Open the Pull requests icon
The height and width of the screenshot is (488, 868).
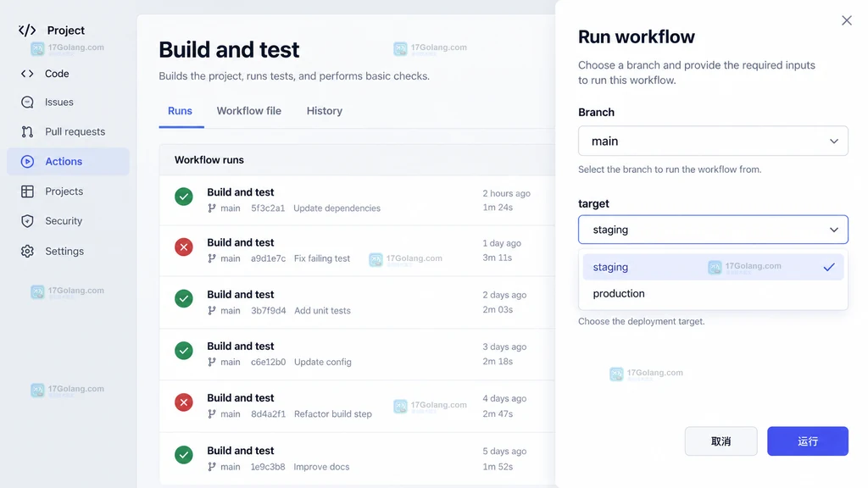tap(27, 131)
